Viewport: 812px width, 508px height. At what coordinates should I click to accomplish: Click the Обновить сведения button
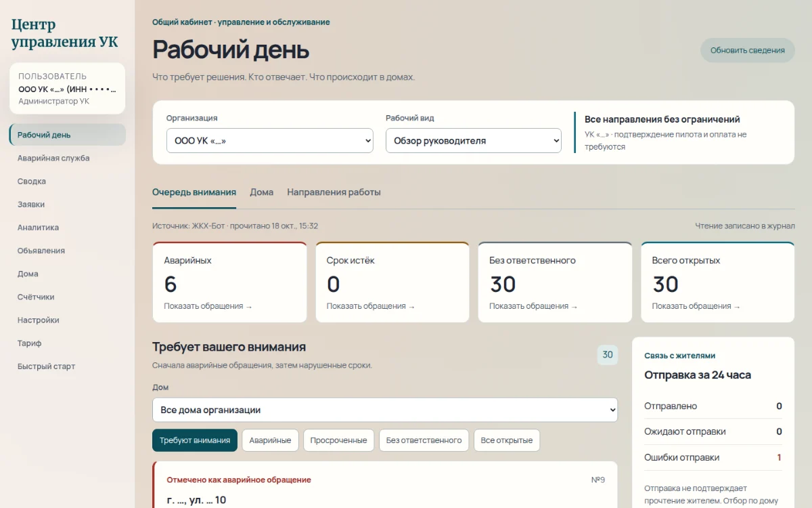click(747, 50)
